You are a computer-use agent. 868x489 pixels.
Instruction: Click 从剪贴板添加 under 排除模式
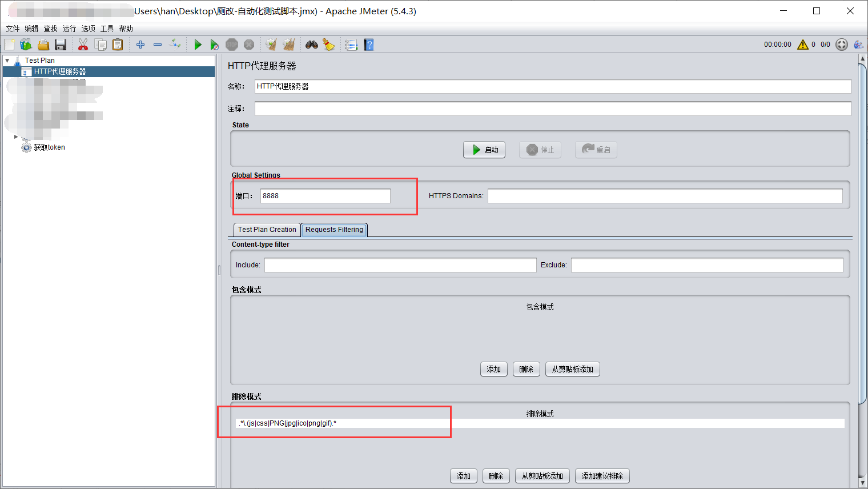coord(542,476)
